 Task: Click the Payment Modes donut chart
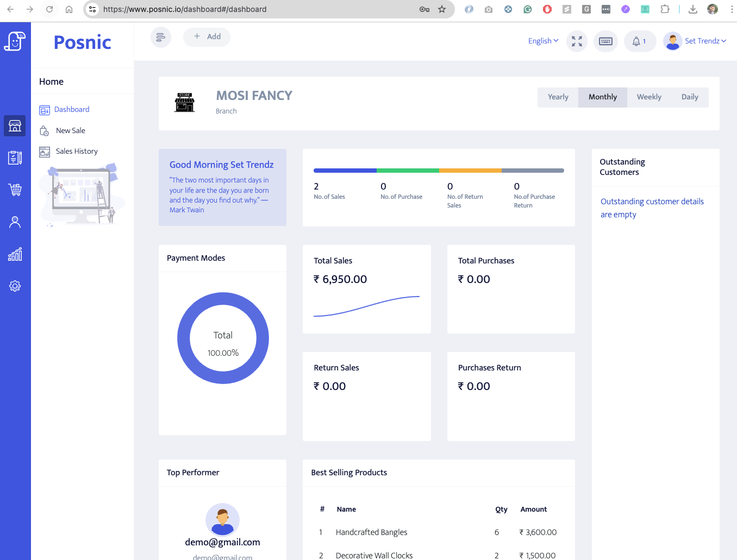click(223, 296)
